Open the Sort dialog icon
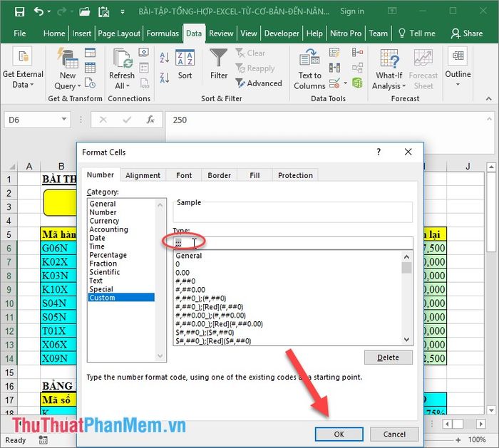Screen dimensions: 499x448 pyautogui.click(x=185, y=64)
